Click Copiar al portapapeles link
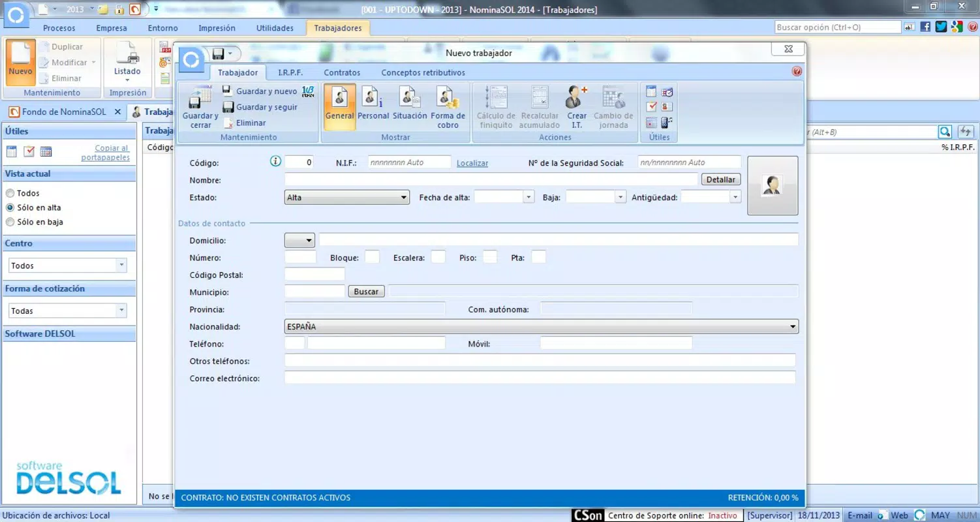The width and height of the screenshot is (980, 522). pos(106,153)
